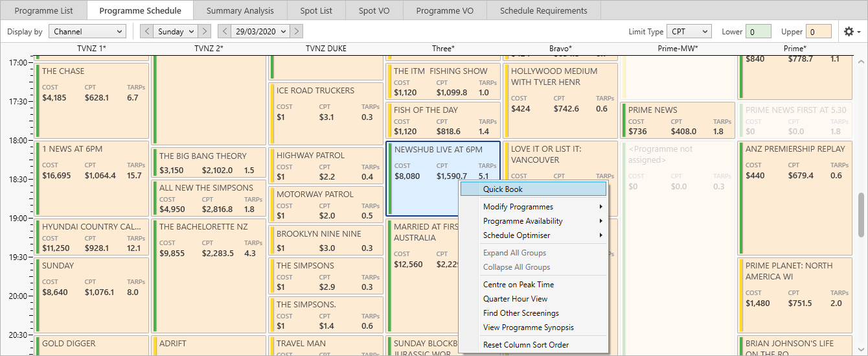Click the Prime* column header
This screenshot has height=356, width=868.
(795, 49)
